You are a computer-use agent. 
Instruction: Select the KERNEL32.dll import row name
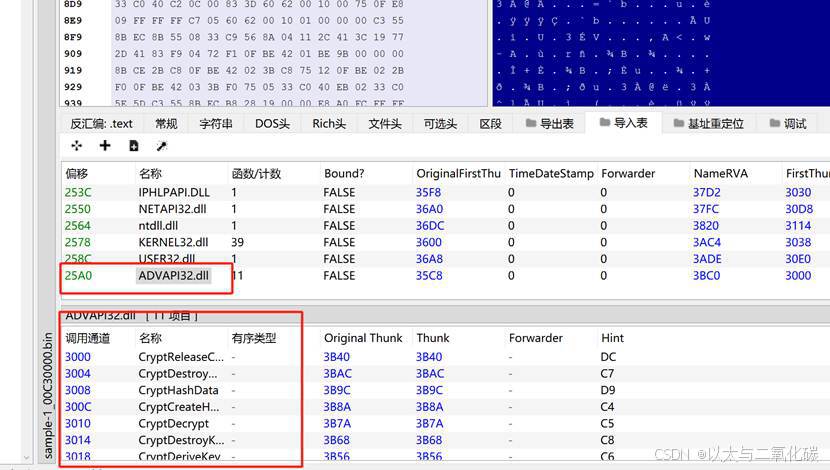pyautogui.click(x=174, y=242)
